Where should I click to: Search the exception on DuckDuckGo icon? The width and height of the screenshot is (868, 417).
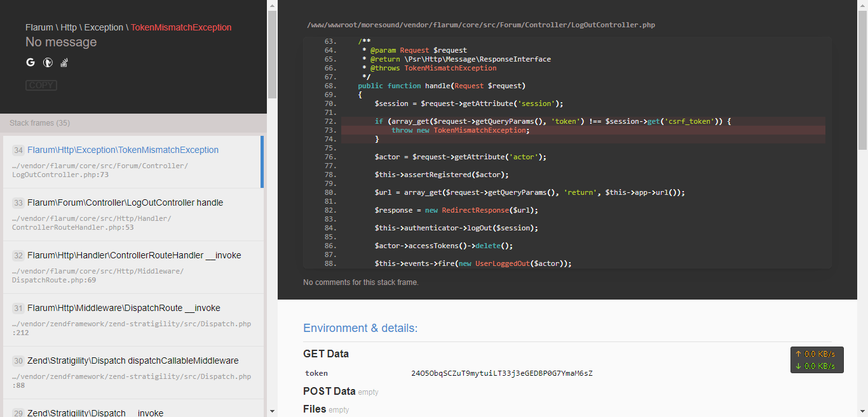coord(48,62)
